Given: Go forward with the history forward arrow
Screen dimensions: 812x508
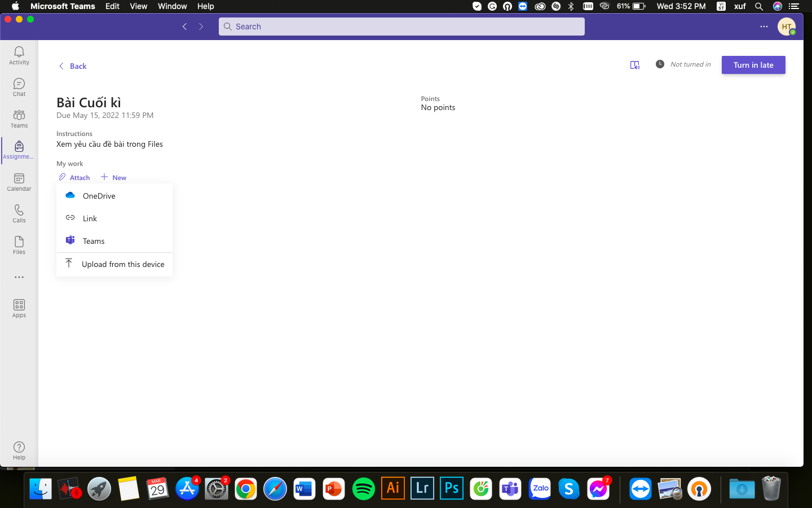Looking at the screenshot, I should click(x=201, y=27).
